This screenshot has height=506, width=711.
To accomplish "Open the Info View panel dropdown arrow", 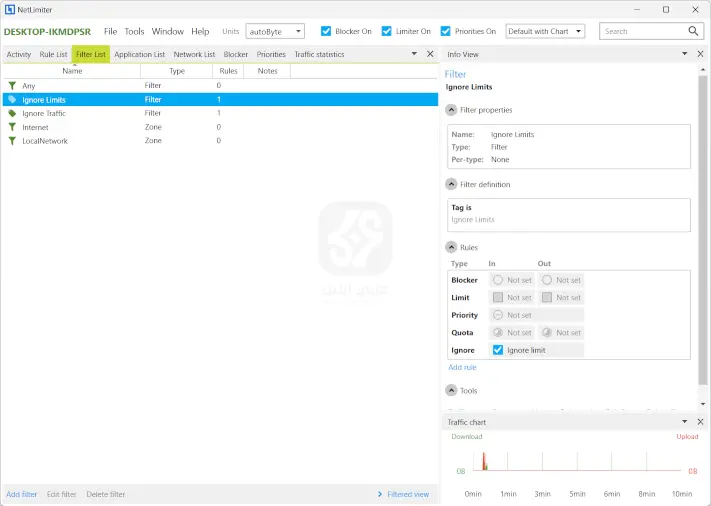I will (x=684, y=54).
